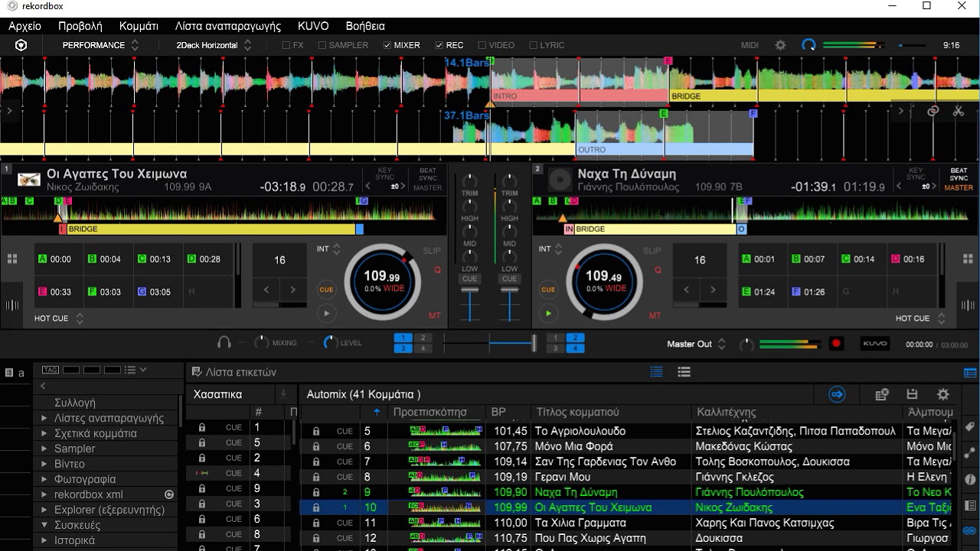Trigger hot cue A 00:00 on deck 1
Image resolution: width=980 pixels, height=551 pixels.
point(59,259)
